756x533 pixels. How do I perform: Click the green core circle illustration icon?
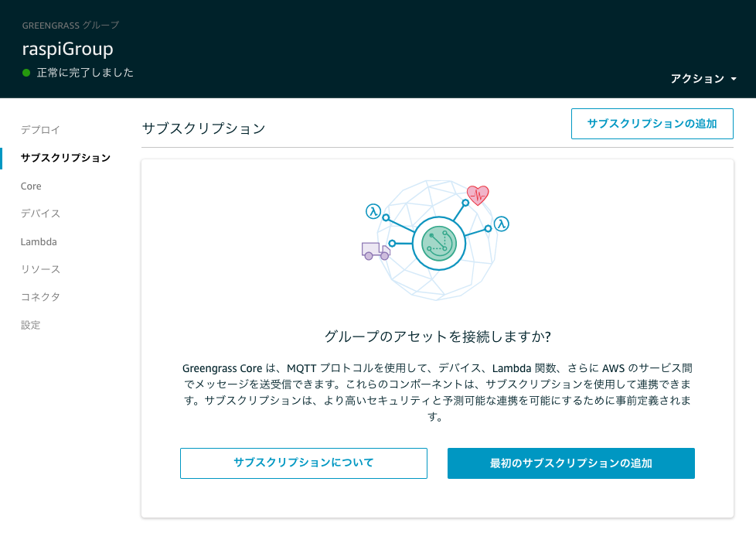[439, 243]
